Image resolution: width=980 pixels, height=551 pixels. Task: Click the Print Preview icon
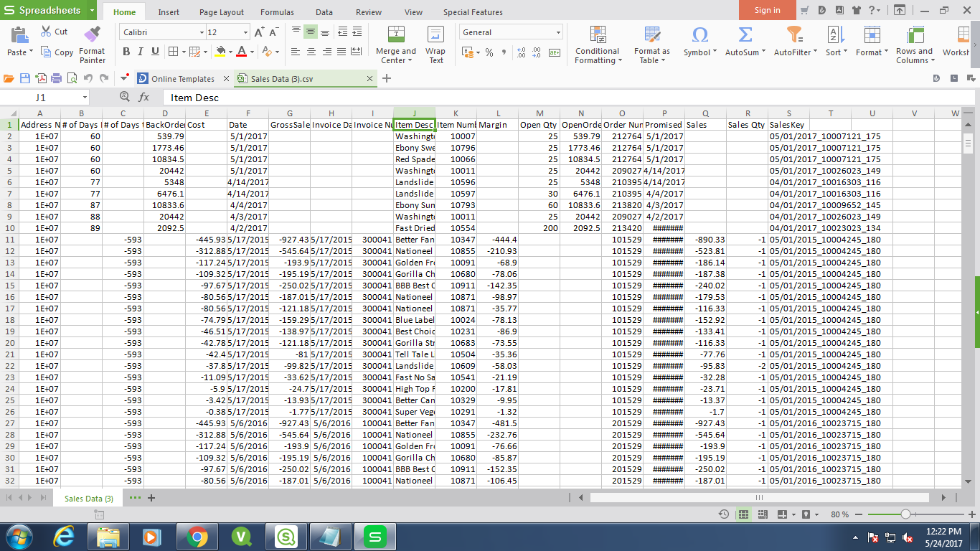click(72, 78)
